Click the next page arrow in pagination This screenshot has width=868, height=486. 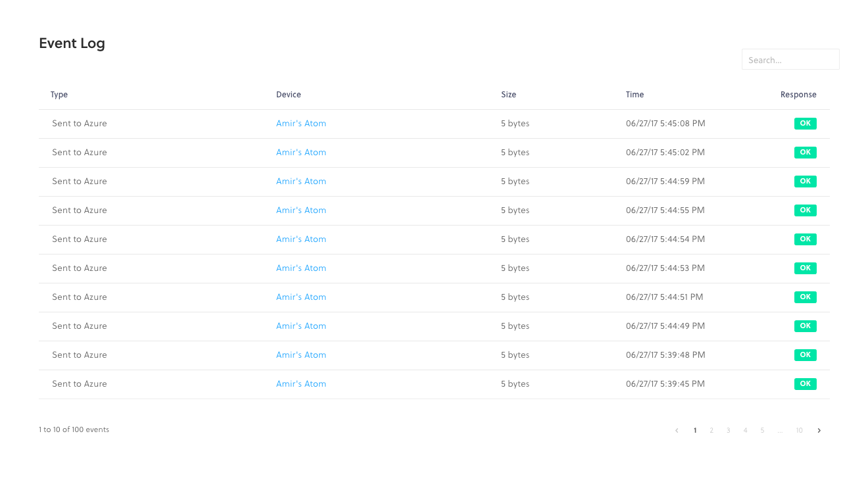tap(819, 431)
